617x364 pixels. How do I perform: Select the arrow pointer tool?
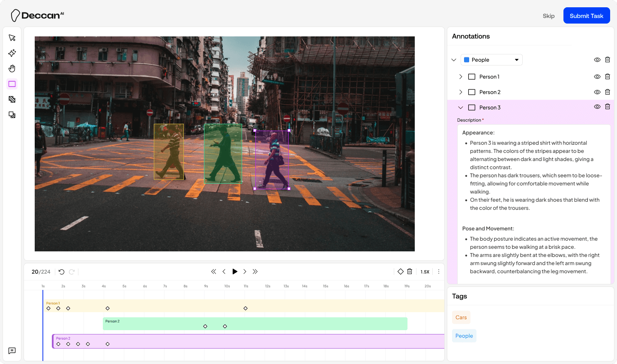12,38
